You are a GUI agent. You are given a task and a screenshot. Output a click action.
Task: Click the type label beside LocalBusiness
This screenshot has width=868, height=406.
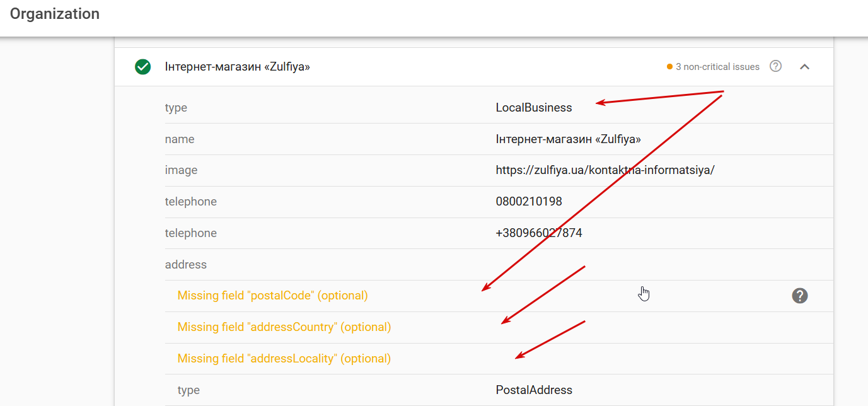point(176,108)
